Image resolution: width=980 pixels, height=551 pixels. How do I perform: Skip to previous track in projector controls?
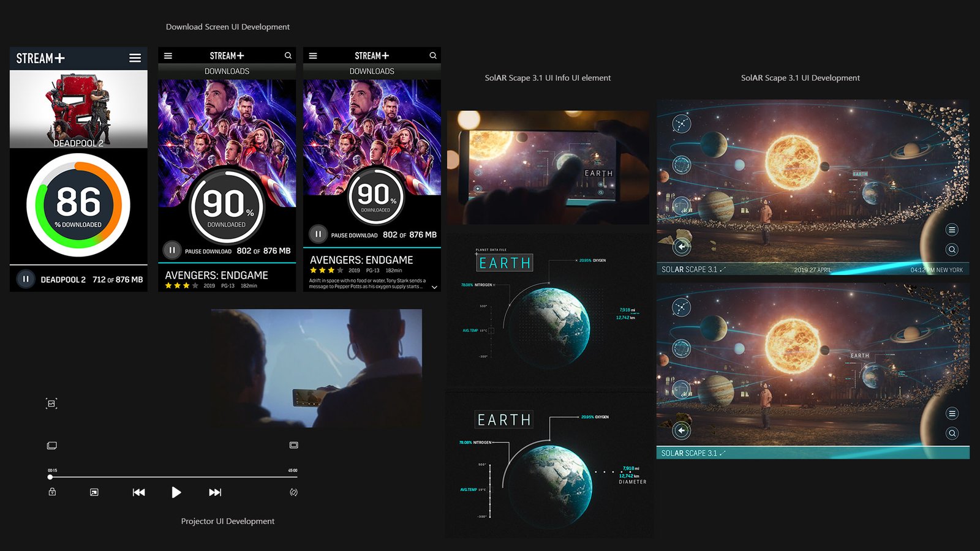(x=139, y=492)
